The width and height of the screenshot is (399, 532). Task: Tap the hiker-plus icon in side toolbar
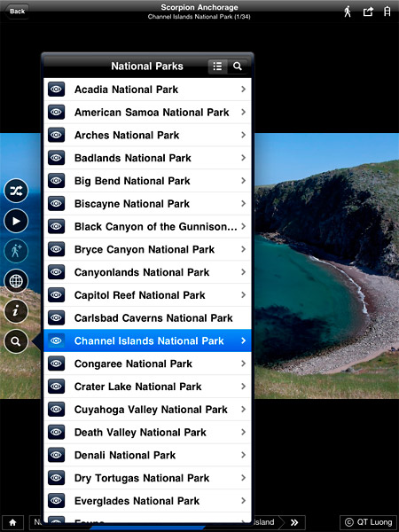point(16,251)
